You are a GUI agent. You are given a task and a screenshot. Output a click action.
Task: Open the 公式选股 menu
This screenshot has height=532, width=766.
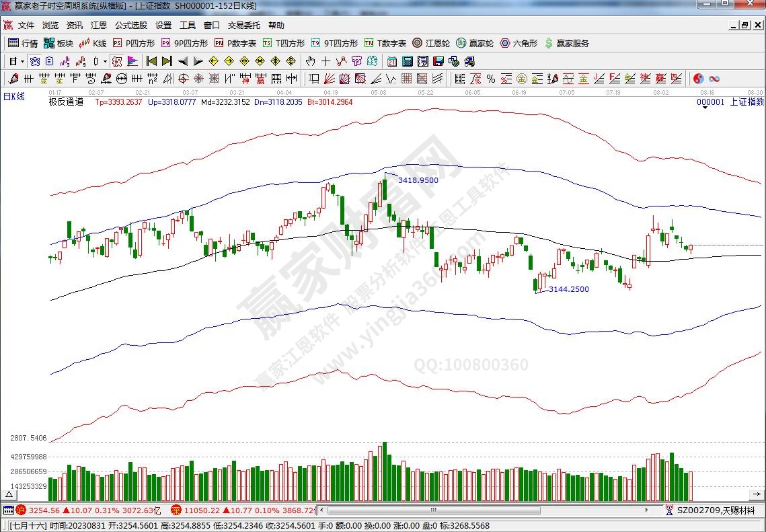pos(130,26)
